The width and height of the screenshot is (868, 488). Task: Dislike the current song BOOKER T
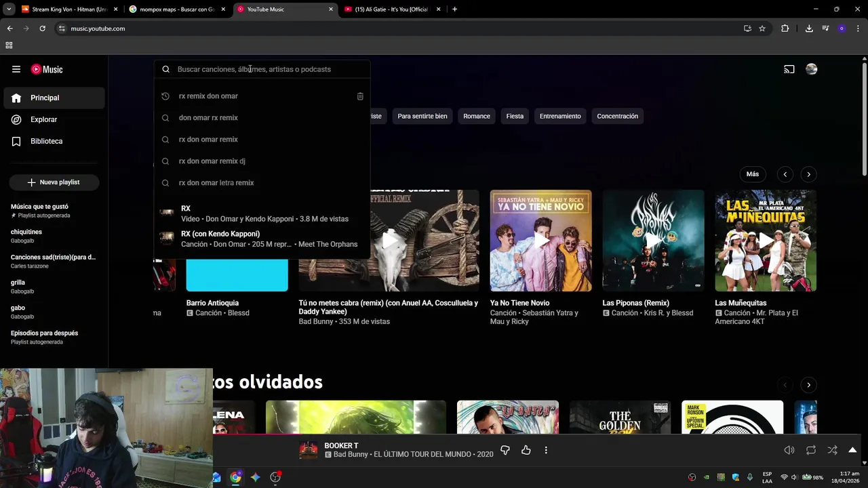click(x=505, y=450)
